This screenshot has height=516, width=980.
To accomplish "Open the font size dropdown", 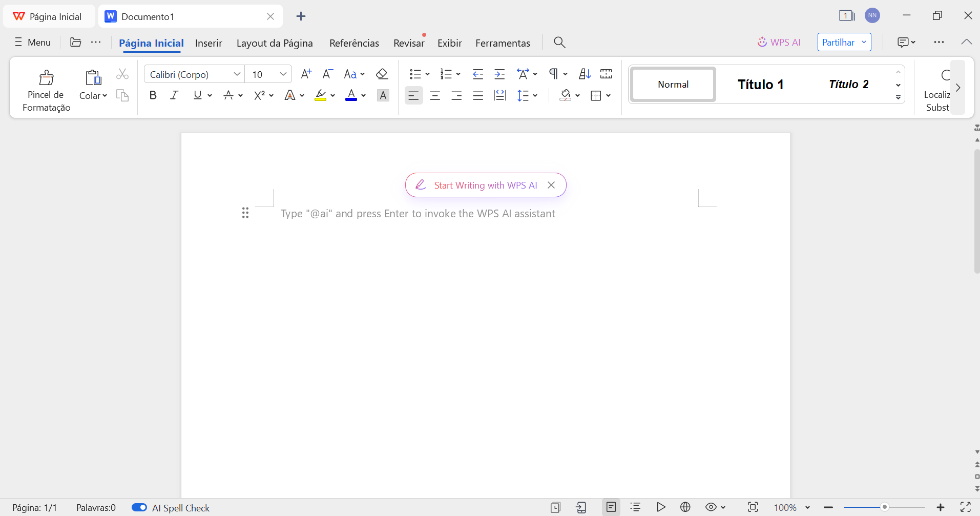I will (x=283, y=74).
